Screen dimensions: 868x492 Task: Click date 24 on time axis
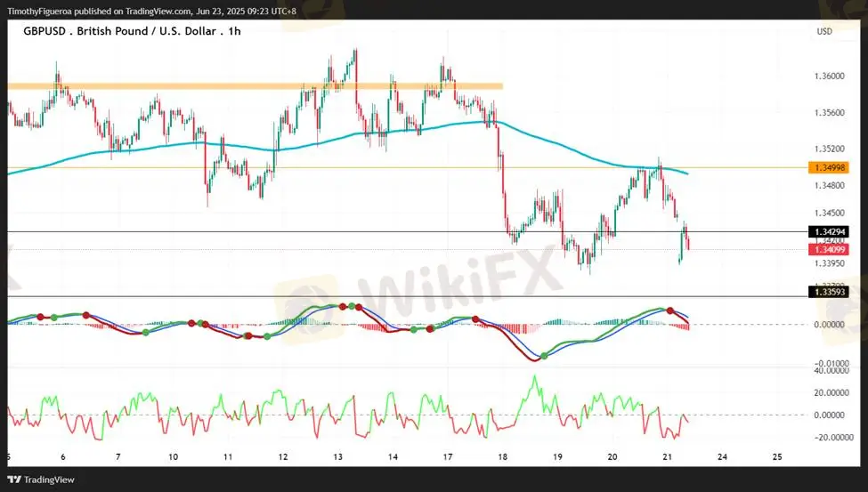pyautogui.click(x=722, y=456)
